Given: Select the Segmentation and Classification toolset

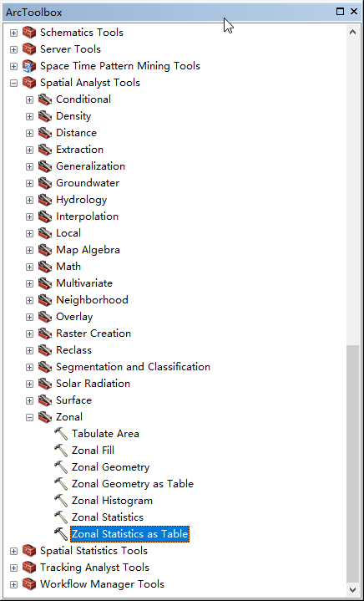Looking at the screenshot, I should coord(133,367).
